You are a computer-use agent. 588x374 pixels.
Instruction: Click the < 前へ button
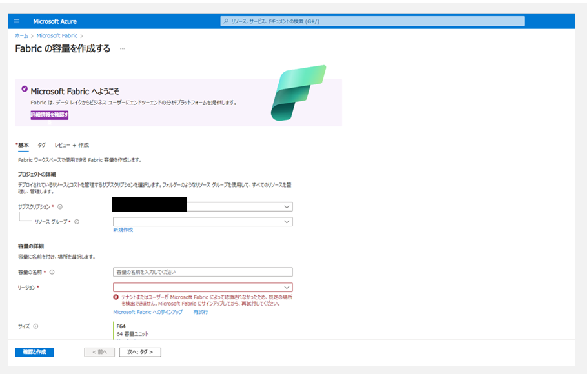(99, 352)
